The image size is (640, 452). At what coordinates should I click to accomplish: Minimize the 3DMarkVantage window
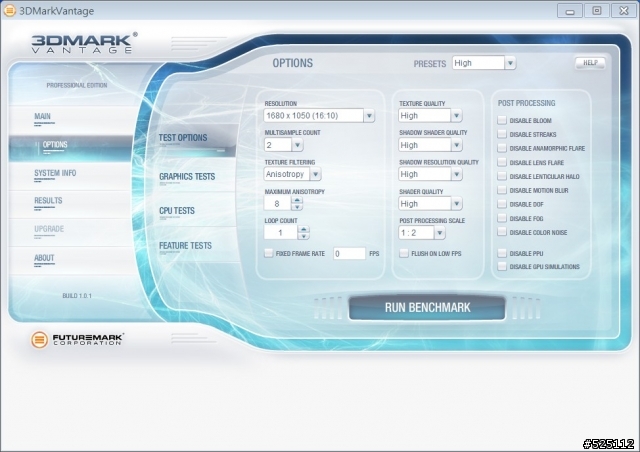pyautogui.click(x=570, y=11)
